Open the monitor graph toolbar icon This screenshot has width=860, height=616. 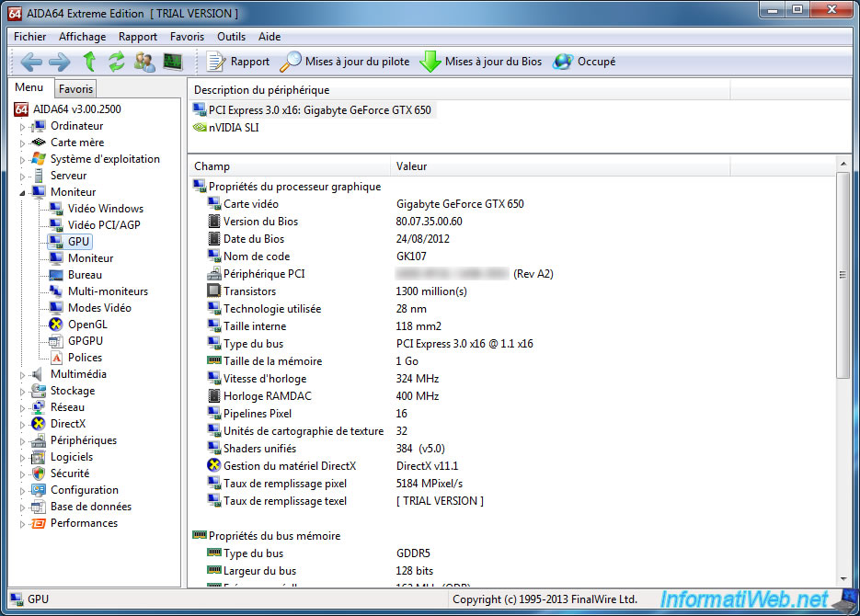173,62
